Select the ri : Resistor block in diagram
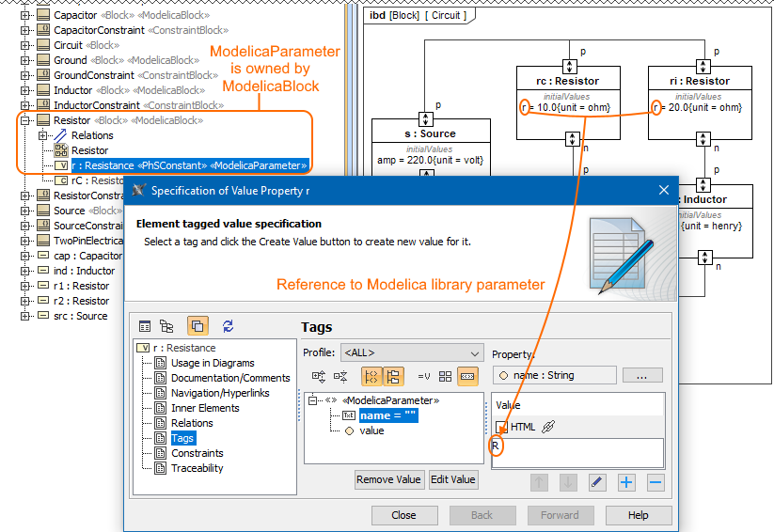 coord(700,102)
